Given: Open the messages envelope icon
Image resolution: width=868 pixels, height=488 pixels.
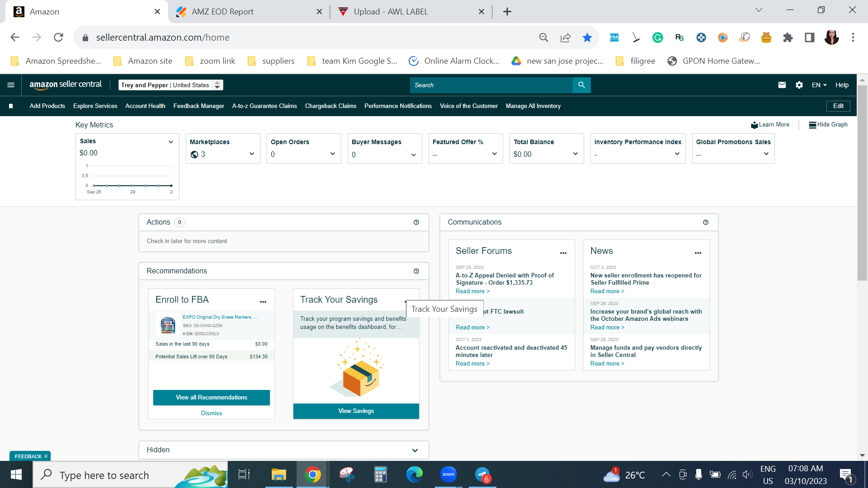Looking at the screenshot, I should pos(782,85).
